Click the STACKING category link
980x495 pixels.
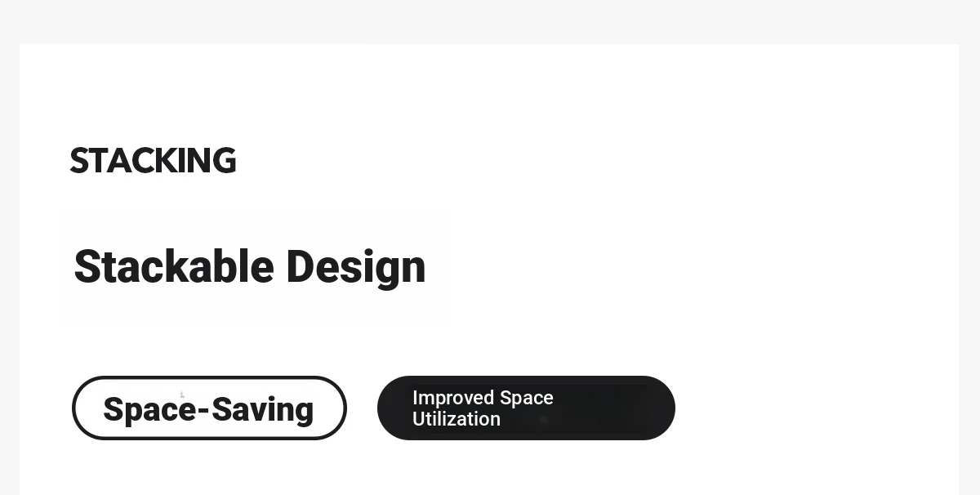(x=154, y=161)
